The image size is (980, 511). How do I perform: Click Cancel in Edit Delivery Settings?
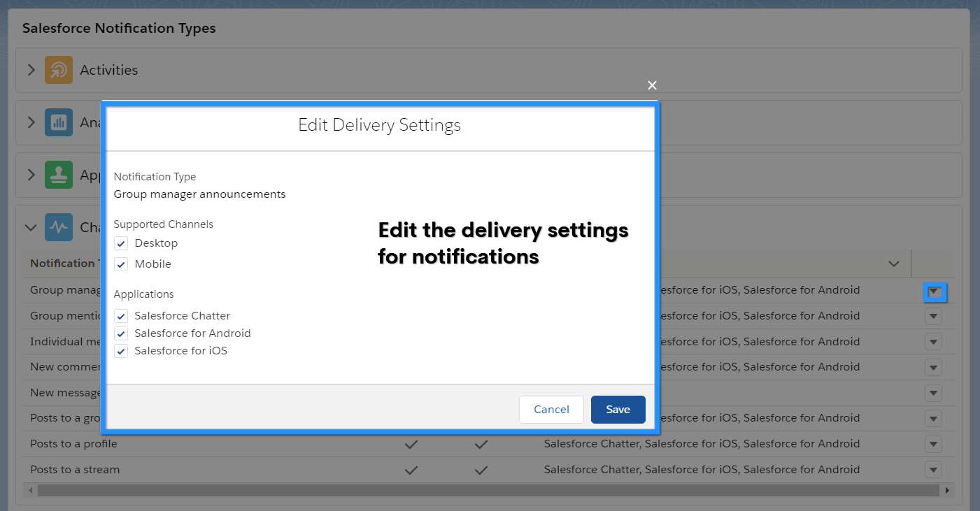pos(551,410)
